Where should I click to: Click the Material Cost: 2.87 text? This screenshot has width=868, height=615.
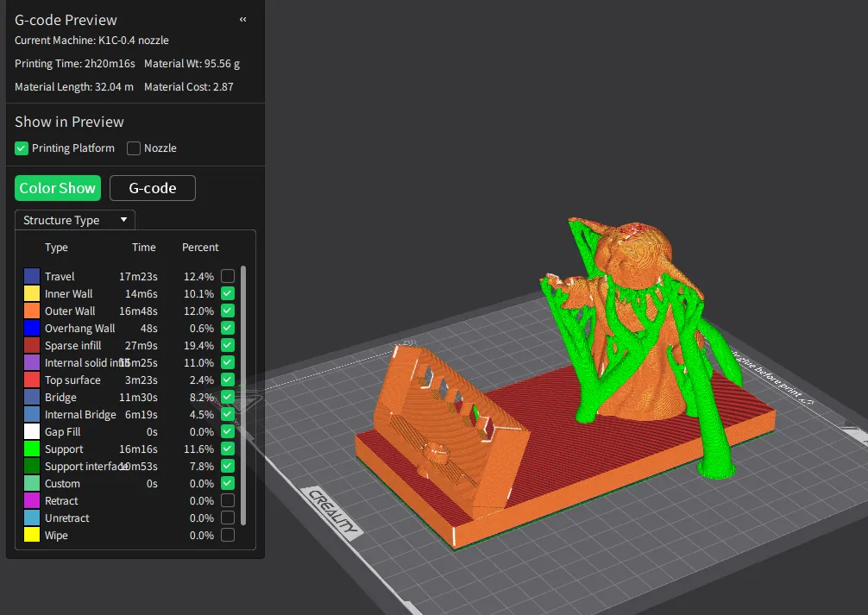tap(189, 87)
